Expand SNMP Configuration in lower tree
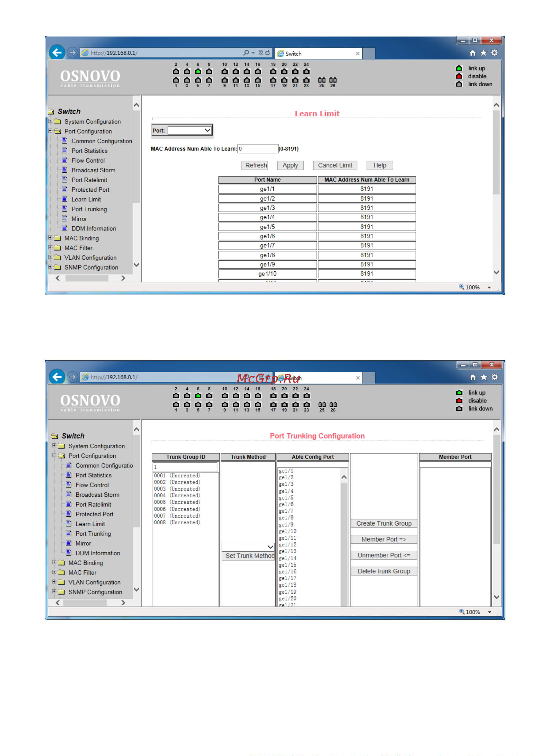This screenshot has width=533, height=756. pyautogui.click(x=54, y=591)
